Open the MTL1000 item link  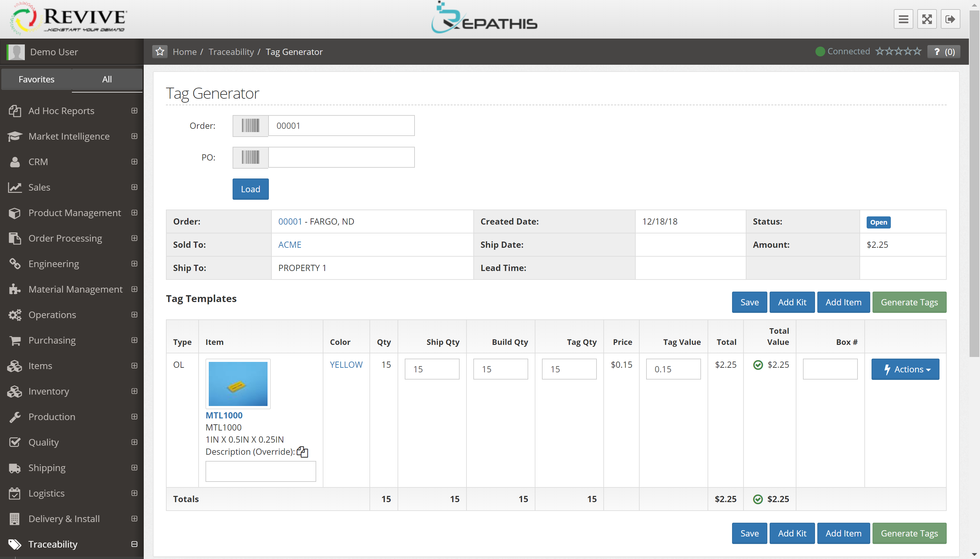tap(224, 415)
